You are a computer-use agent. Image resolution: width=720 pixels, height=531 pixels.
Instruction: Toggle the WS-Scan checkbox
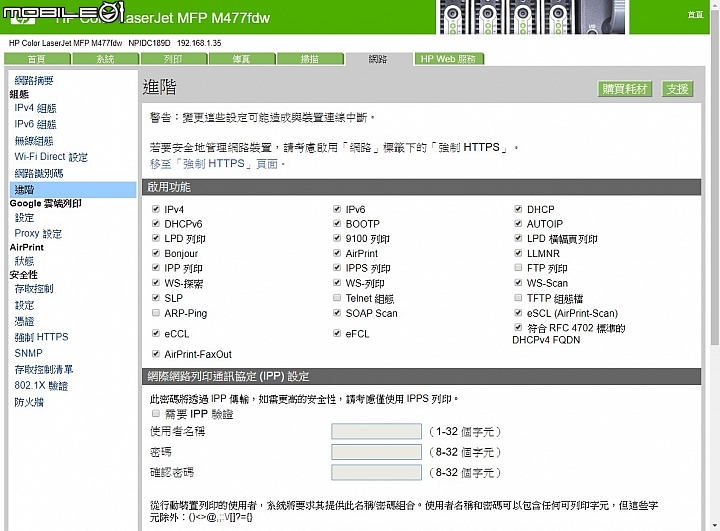518,282
